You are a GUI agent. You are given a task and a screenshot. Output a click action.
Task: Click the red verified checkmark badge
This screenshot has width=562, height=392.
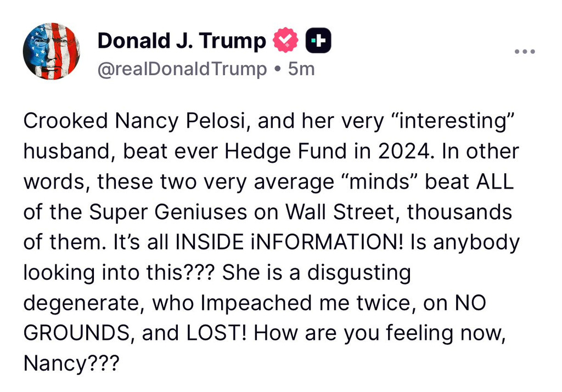point(285,41)
